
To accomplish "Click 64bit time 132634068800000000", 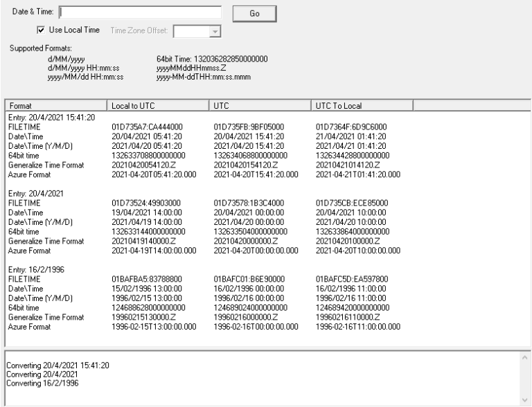I will click(250, 155).
